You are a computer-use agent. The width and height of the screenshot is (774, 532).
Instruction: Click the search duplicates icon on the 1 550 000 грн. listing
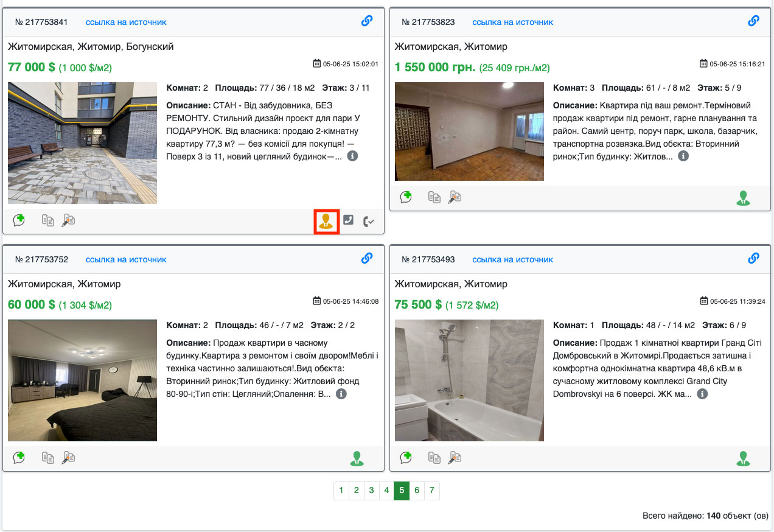(x=455, y=197)
